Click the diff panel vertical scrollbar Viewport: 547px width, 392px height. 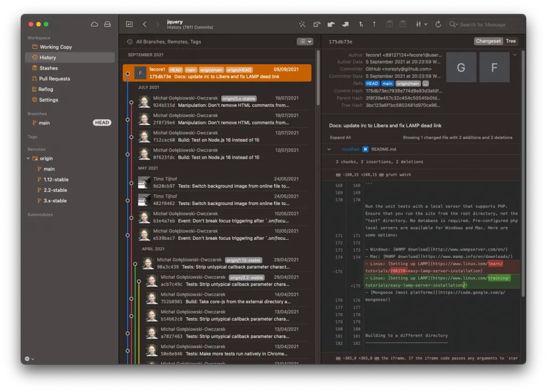coord(523,175)
